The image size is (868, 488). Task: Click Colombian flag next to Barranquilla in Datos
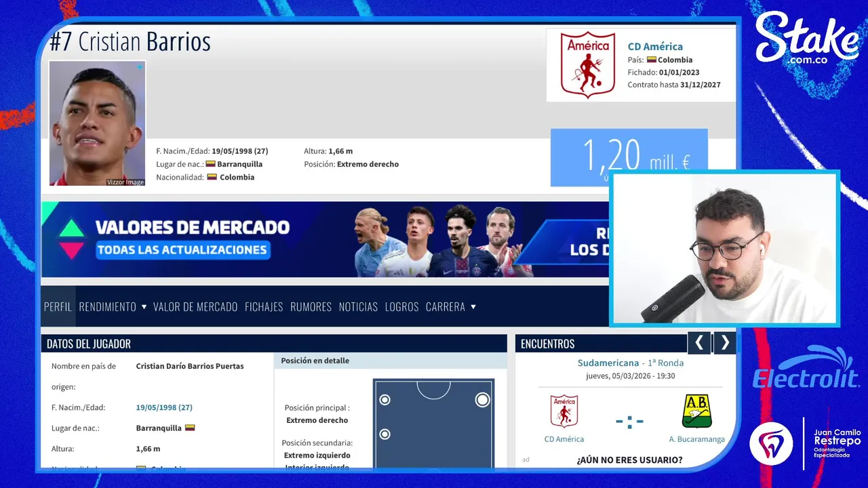190,428
